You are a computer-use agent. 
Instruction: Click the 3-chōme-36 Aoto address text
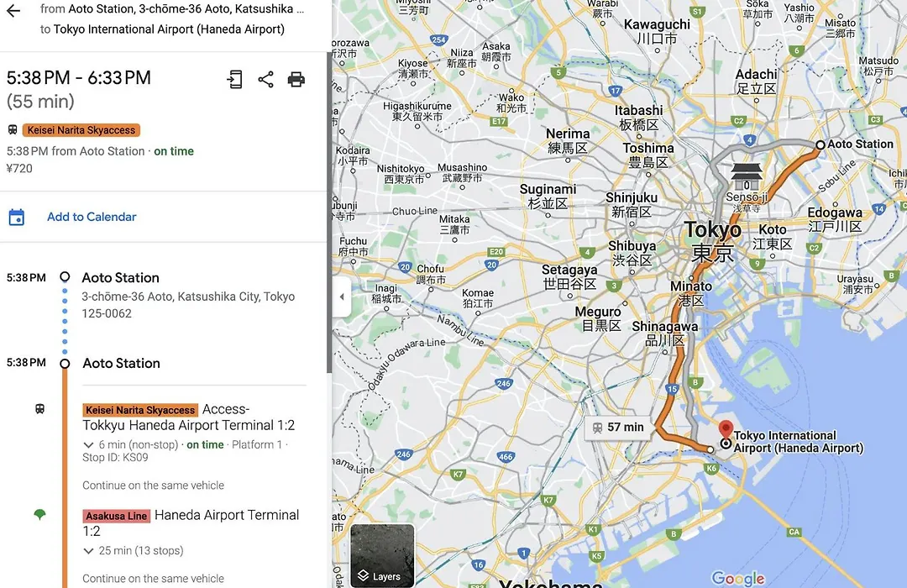188,305
